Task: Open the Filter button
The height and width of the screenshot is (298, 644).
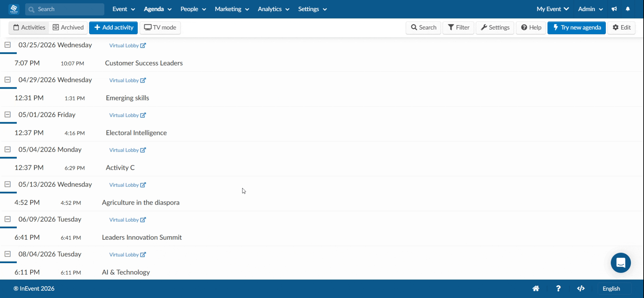Action: pos(459,28)
